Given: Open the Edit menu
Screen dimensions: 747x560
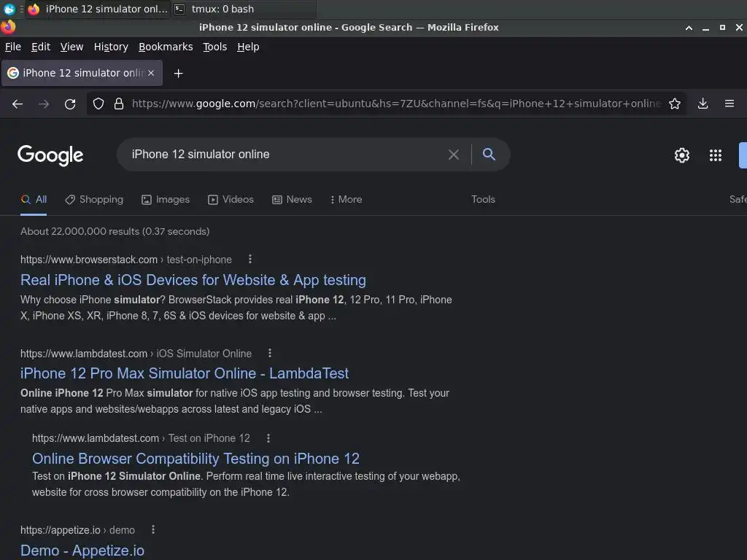Looking at the screenshot, I should [41, 47].
